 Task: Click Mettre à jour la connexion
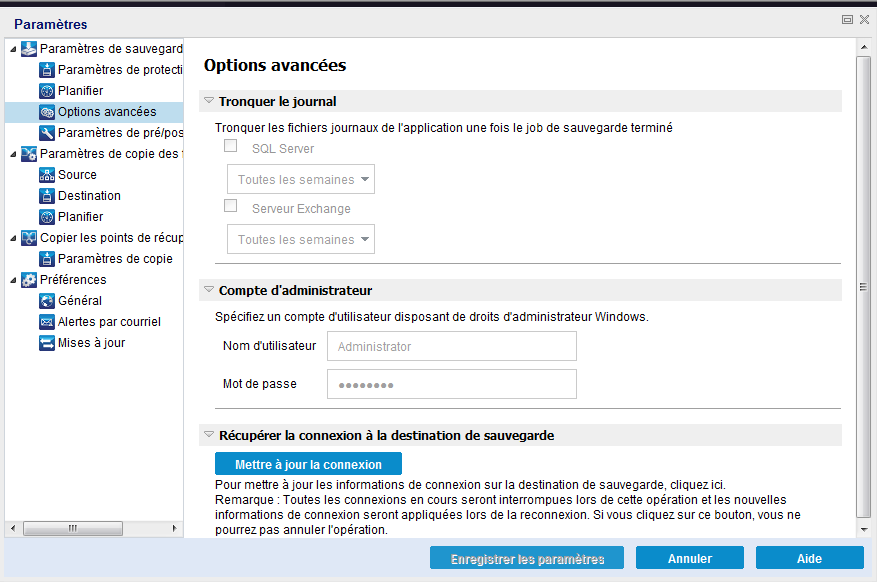[x=307, y=463]
